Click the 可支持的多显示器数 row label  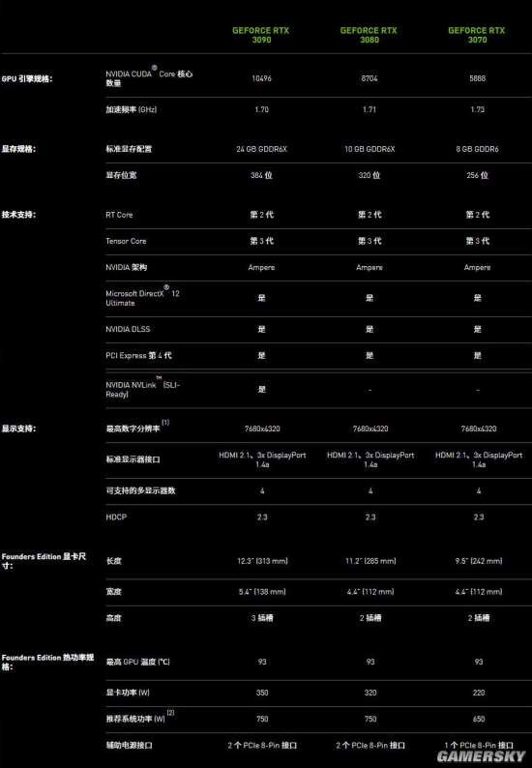tap(140, 490)
